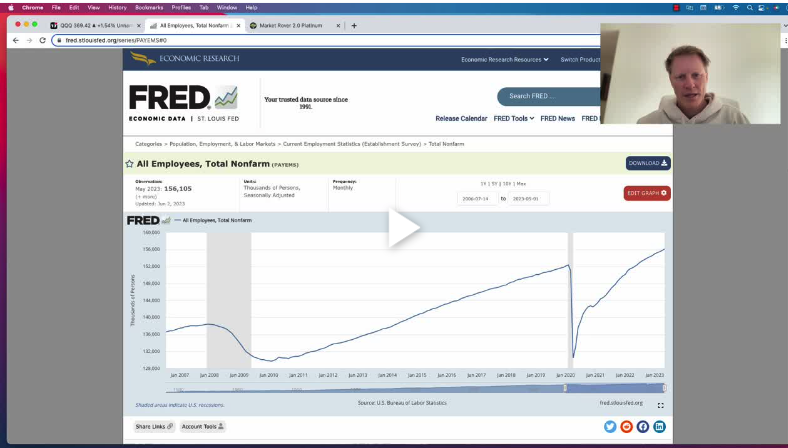Go back in Chrome

tap(16, 40)
